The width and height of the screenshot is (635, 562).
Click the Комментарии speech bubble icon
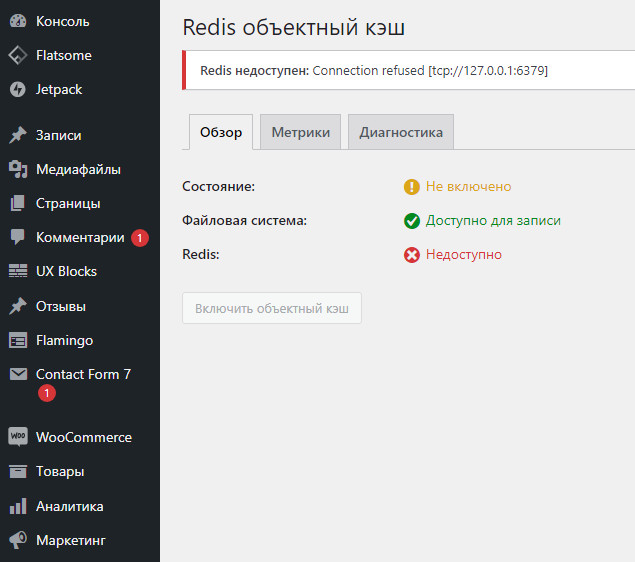point(18,237)
